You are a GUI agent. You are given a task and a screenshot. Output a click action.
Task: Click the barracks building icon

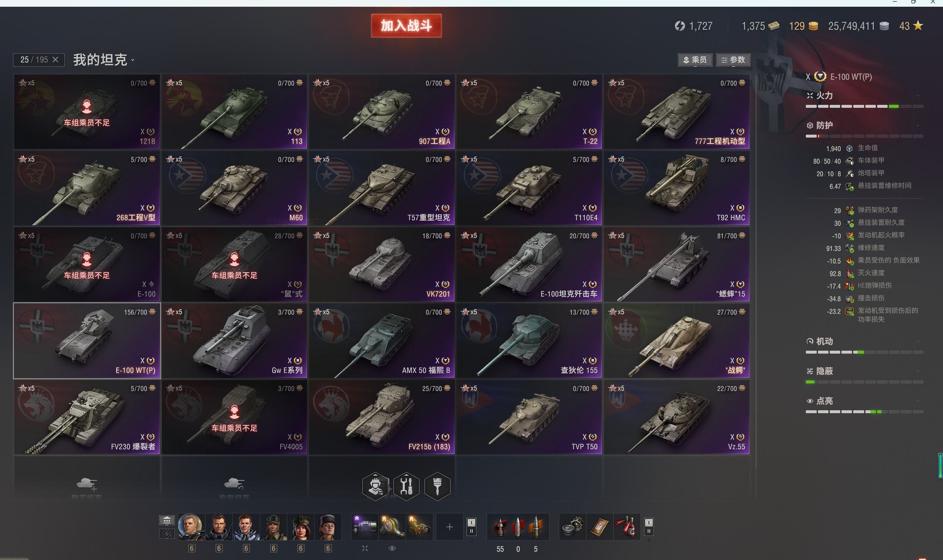[x=167, y=520]
